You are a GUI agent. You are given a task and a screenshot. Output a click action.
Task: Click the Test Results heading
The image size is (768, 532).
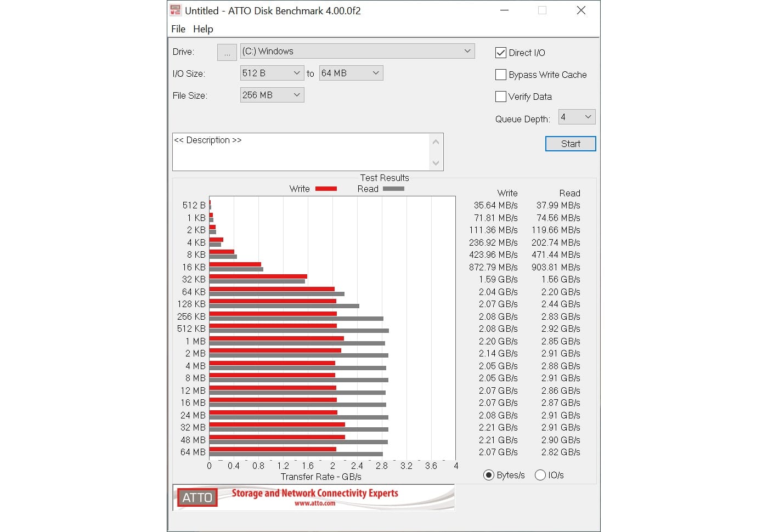(x=385, y=178)
